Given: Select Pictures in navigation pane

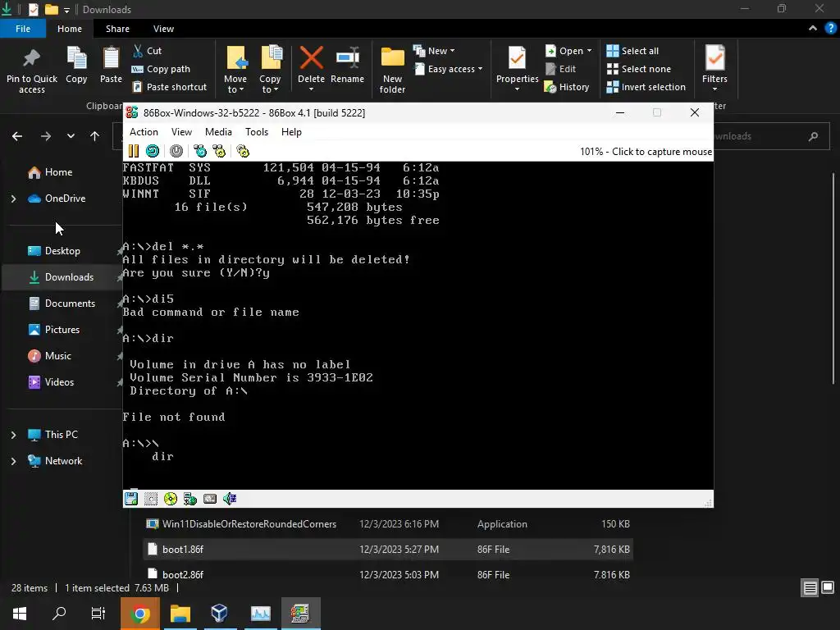Looking at the screenshot, I should (x=54, y=330).
